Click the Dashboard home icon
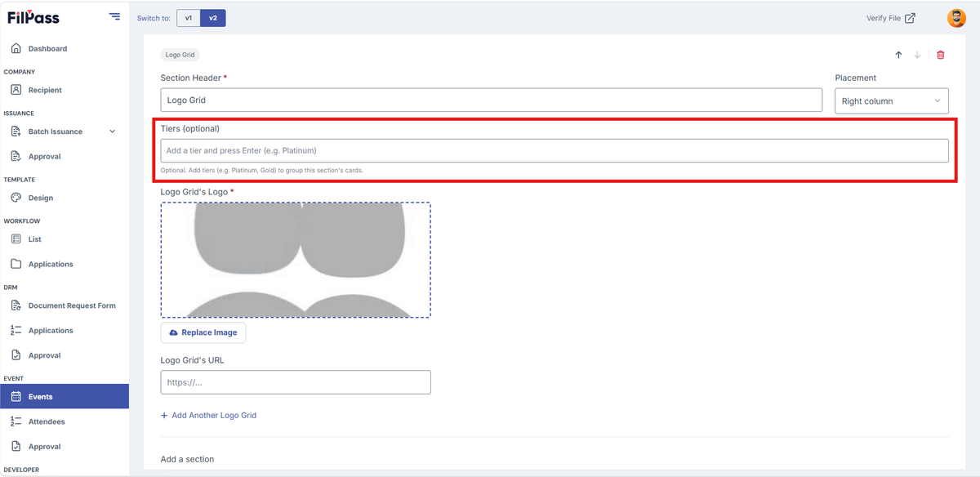This screenshot has width=980, height=477. 16,48
